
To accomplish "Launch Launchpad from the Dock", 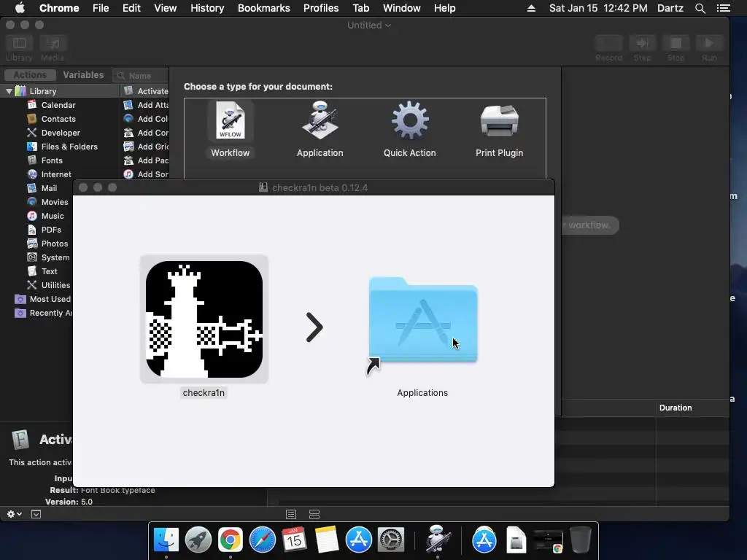I will 198,540.
